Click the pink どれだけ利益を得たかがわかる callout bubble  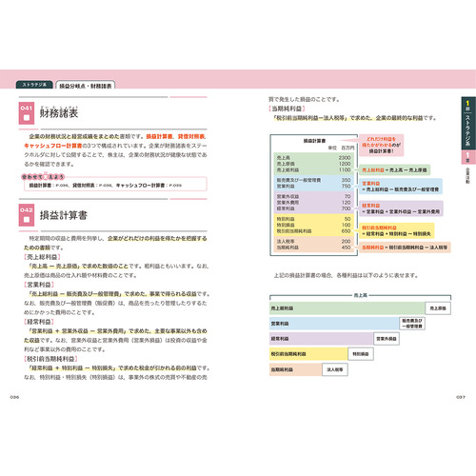pos(381,145)
